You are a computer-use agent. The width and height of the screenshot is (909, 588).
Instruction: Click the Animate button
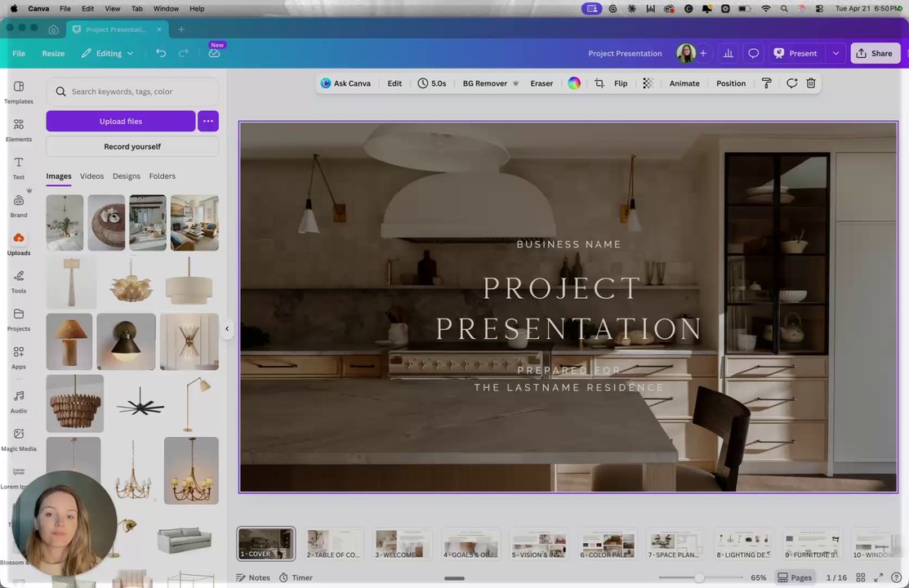pyautogui.click(x=684, y=83)
